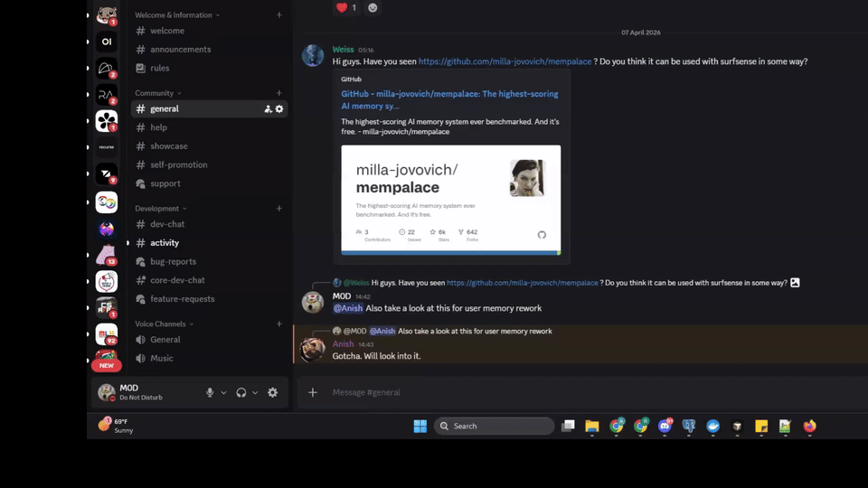The image size is (868, 488).
Task: Open the dev-chat channel
Action: click(x=209, y=224)
